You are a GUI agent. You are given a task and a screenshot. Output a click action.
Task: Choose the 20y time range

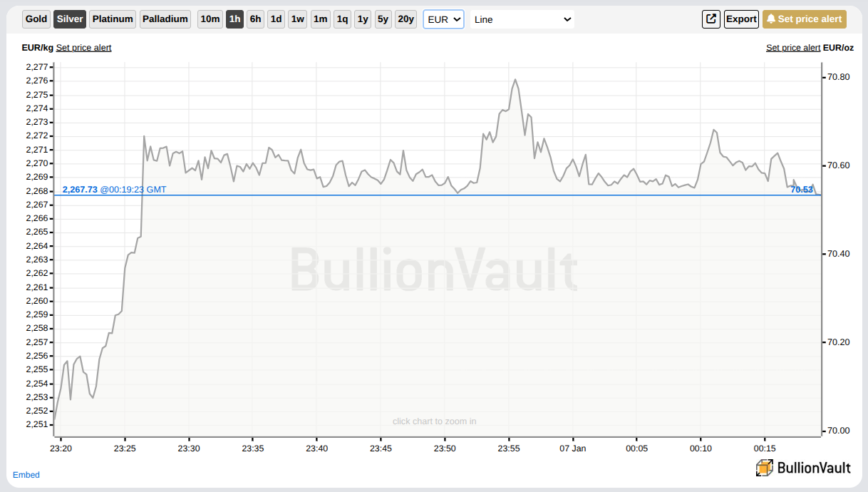pos(405,19)
